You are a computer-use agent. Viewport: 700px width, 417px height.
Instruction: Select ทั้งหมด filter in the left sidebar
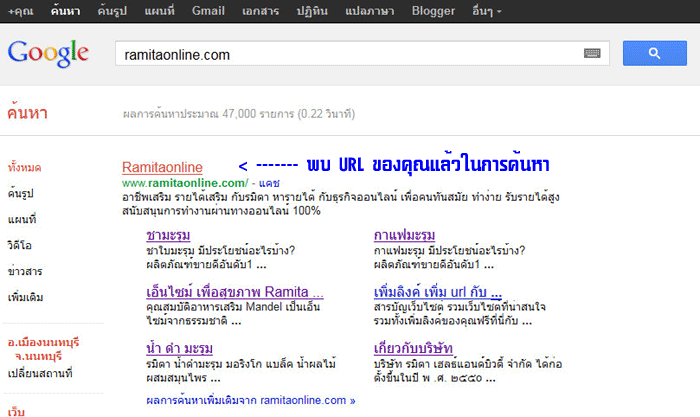point(24,167)
